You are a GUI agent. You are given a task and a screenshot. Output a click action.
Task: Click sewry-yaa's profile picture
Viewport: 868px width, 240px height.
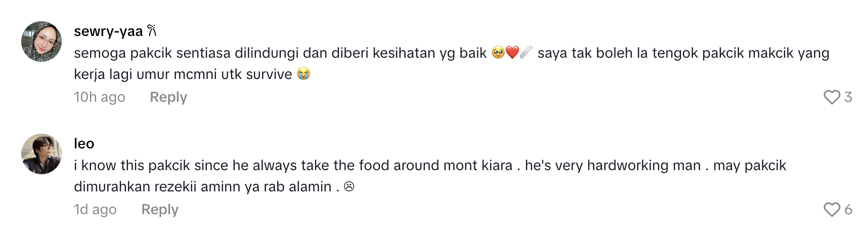point(41,42)
